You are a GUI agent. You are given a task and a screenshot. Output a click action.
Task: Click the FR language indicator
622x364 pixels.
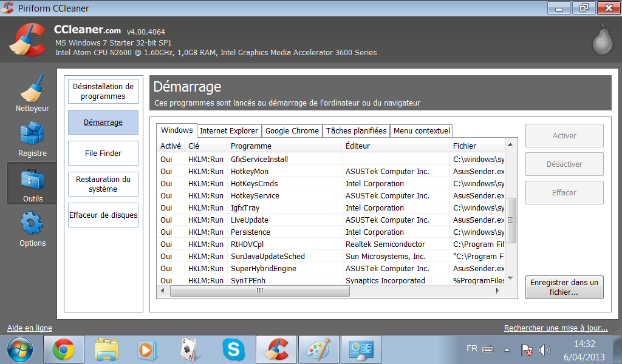click(x=472, y=349)
